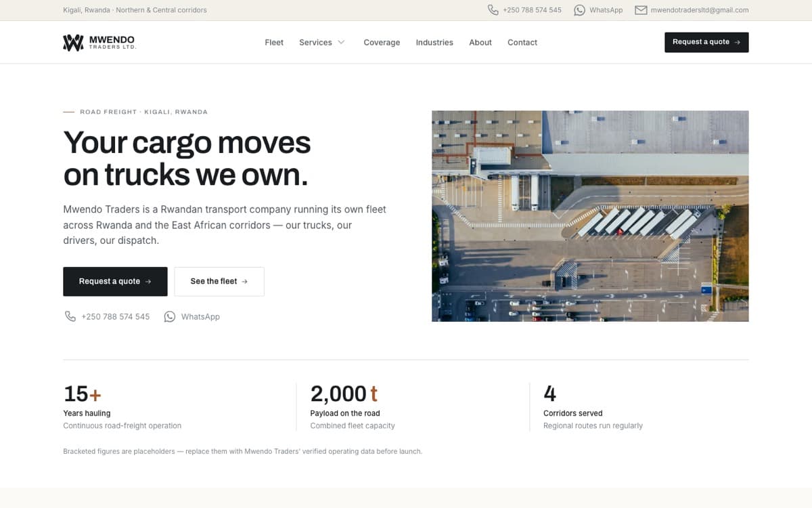Click the Mwendo Traders intro paragraph
Viewport: 812px width, 508px height.
click(x=225, y=225)
